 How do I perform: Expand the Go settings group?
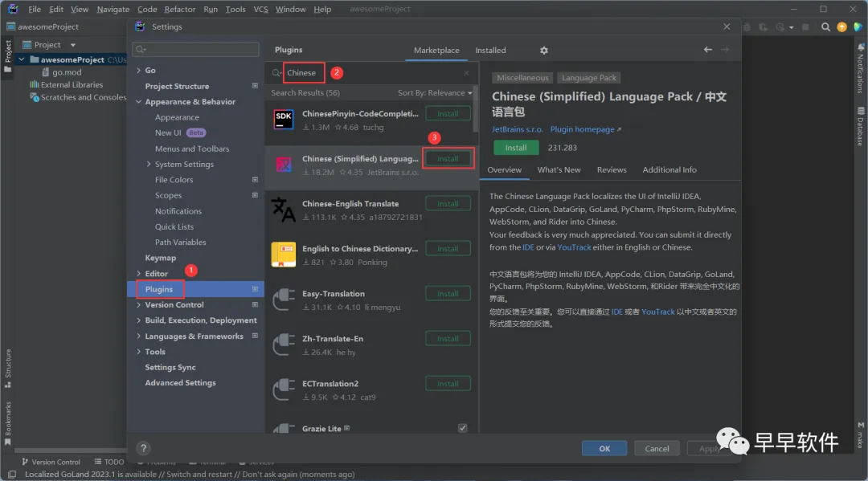click(x=138, y=70)
